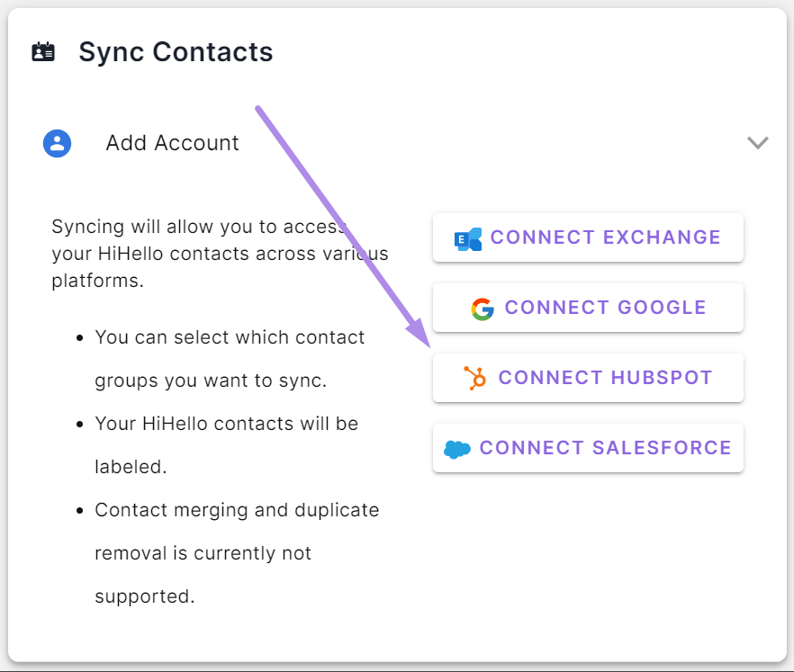
Task: Click the orange HubSpot sprocket icon
Action: [x=475, y=378]
